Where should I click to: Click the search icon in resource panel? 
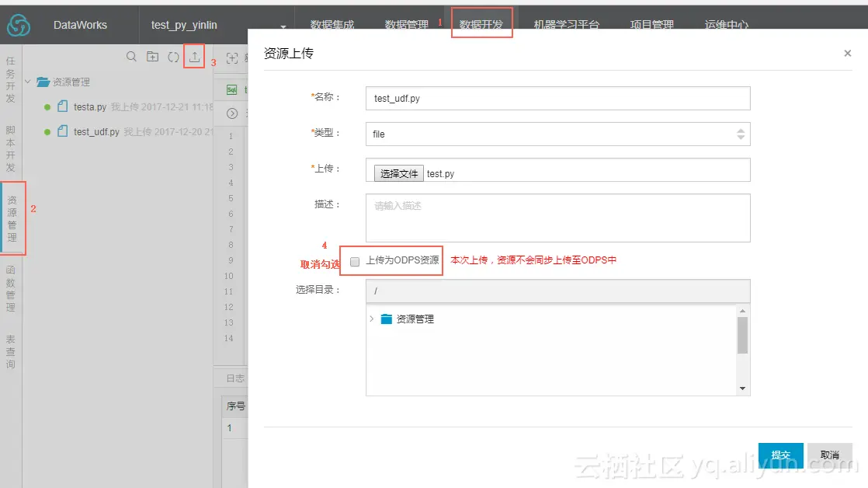coord(131,57)
